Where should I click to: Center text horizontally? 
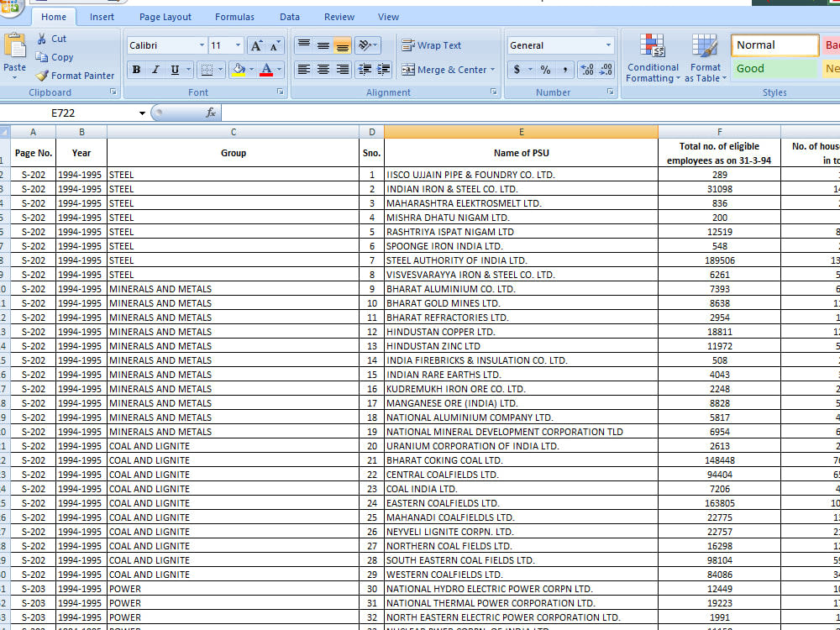[x=323, y=70]
